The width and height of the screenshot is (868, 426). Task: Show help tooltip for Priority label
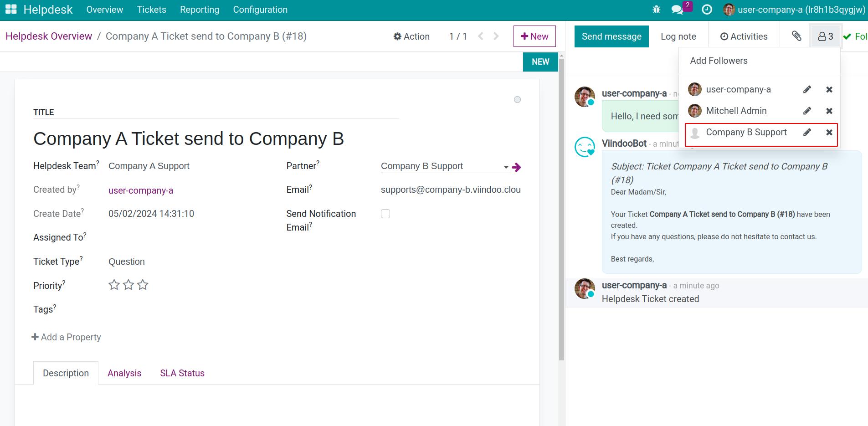tap(64, 282)
